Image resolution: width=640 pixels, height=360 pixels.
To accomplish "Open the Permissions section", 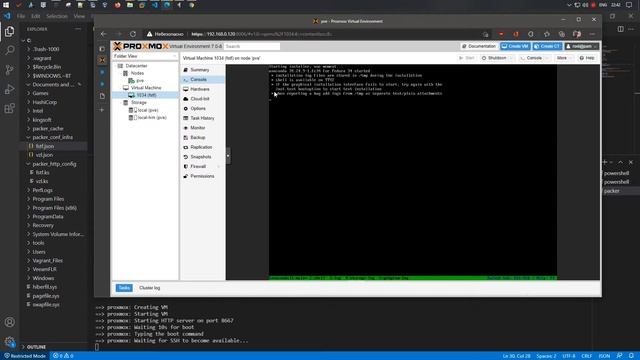I will point(202,176).
